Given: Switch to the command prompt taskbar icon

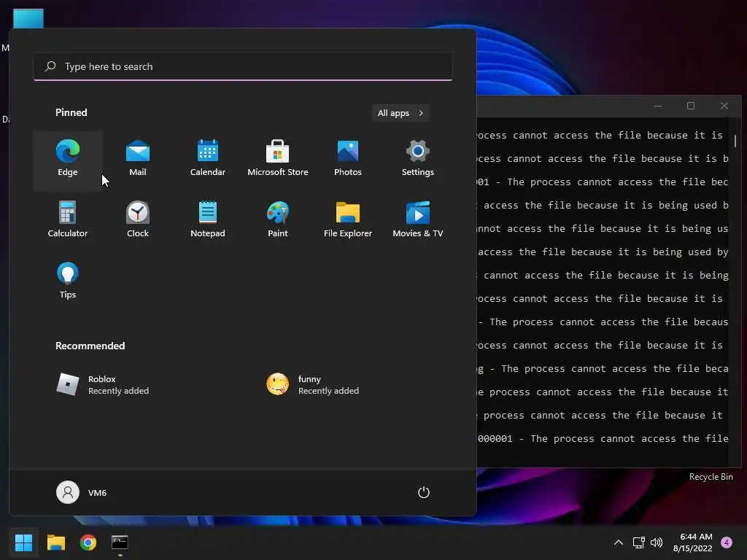Looking at the screenshot, I should [120, 542].
